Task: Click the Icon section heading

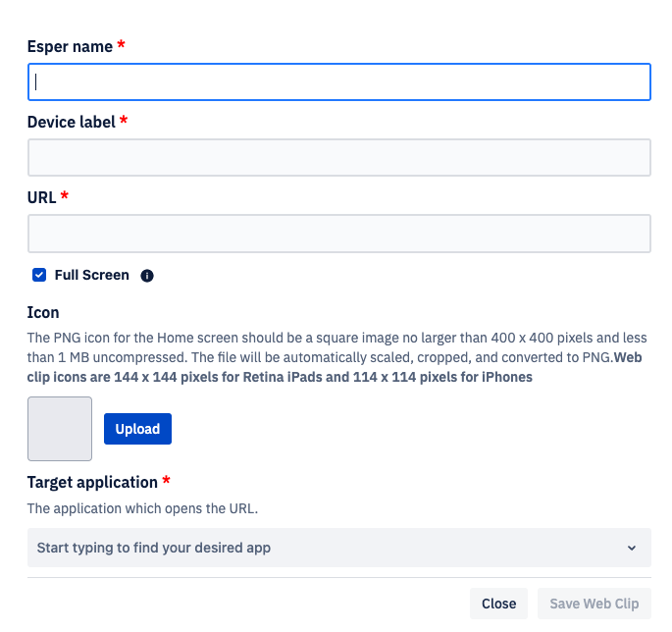Action: coord(43,313)
